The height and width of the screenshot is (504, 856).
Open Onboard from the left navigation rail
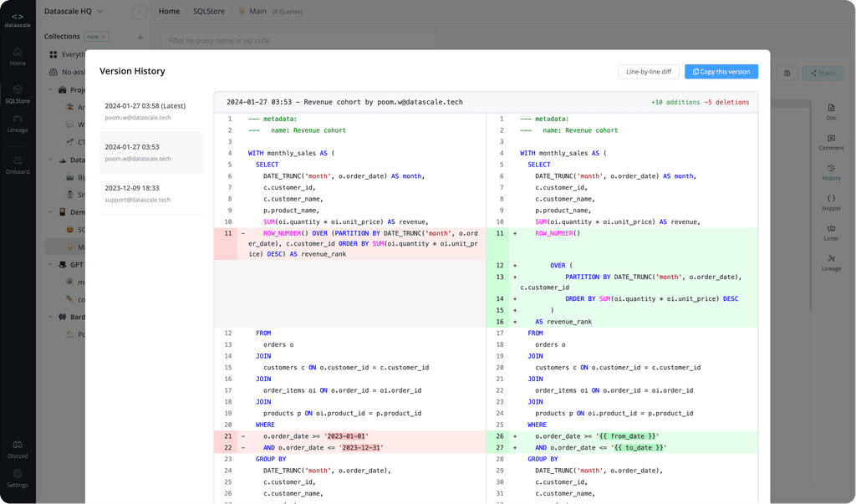click(18, 166)
